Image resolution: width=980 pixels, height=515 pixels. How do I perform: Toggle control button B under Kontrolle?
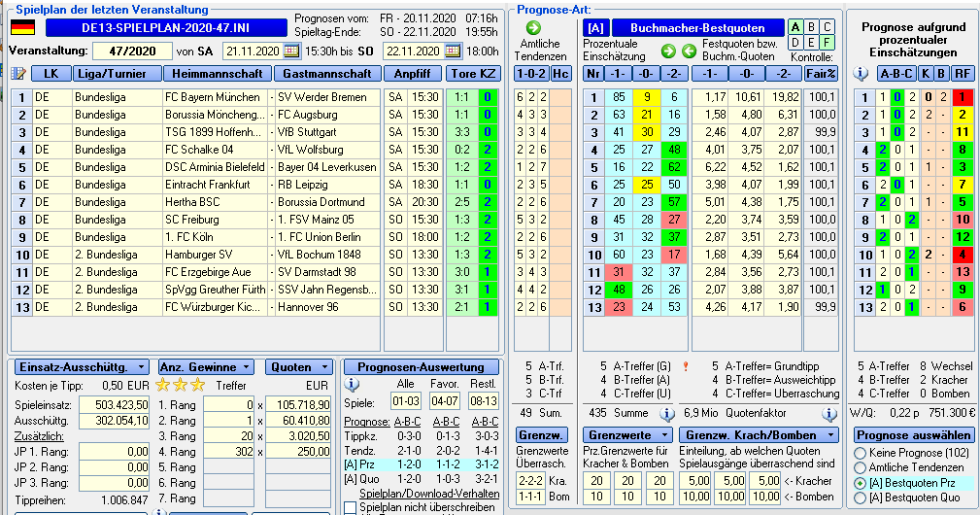pos(811,27)
